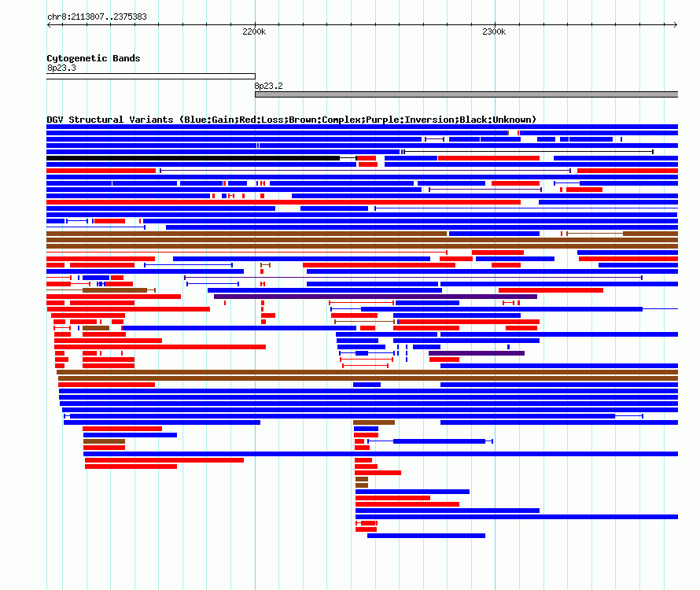The width and height of the screenshot is (700, 590).
Task: Select the bottommost blue gain variant bar
Action: [x=426, y=536]
